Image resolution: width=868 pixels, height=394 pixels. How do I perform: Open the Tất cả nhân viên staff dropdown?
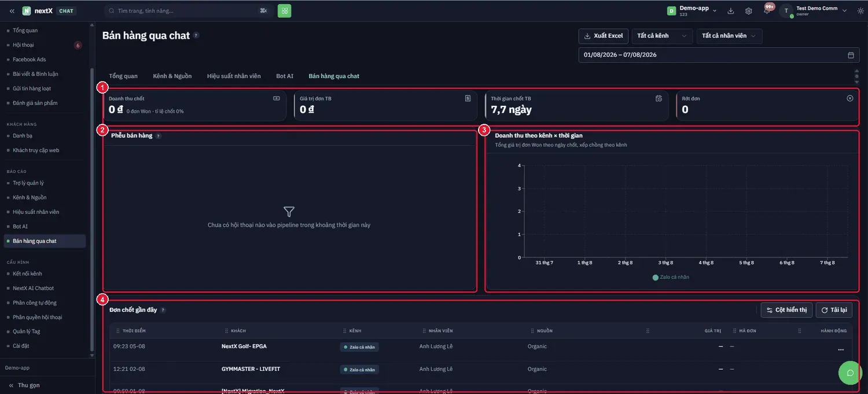click(729, 36)
